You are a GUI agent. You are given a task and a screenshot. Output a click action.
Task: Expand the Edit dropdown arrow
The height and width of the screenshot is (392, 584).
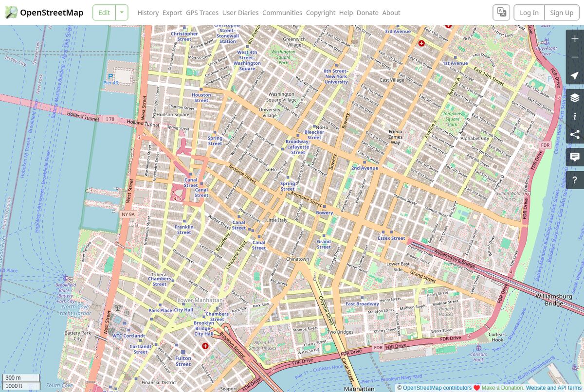[122, 13]
